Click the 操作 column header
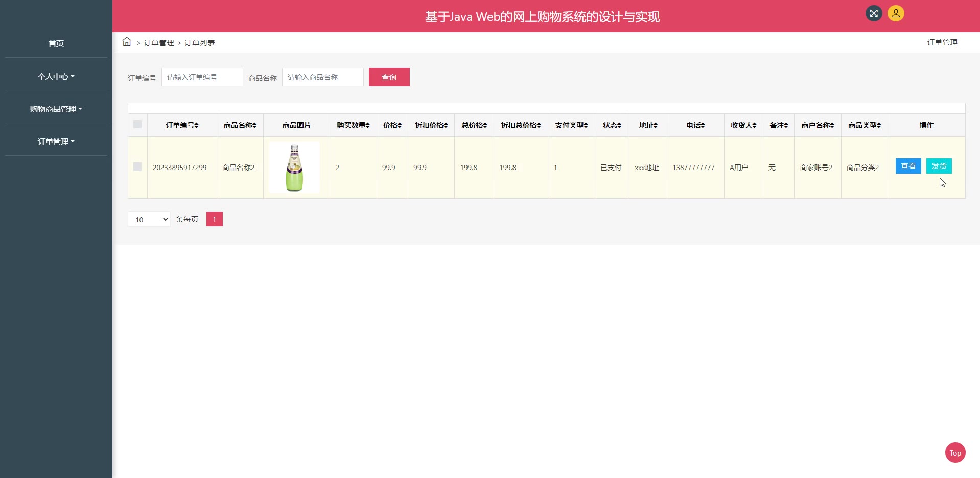The height and width of the screenshot is (478, 980). tap(926, 125)
